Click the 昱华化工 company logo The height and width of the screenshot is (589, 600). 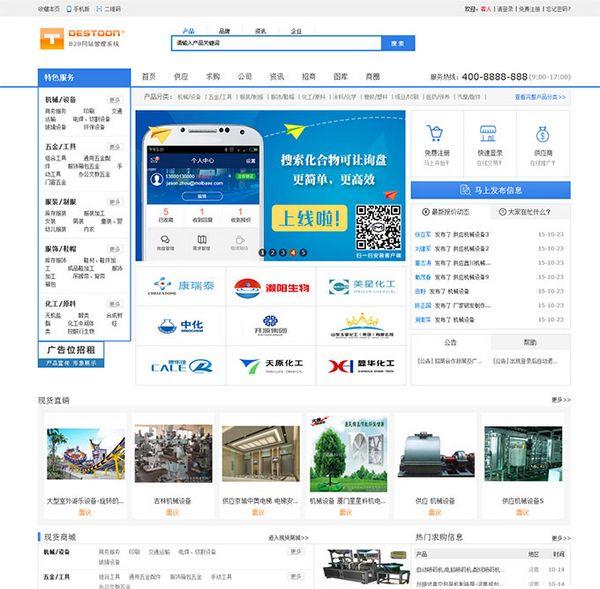(361, 366)
